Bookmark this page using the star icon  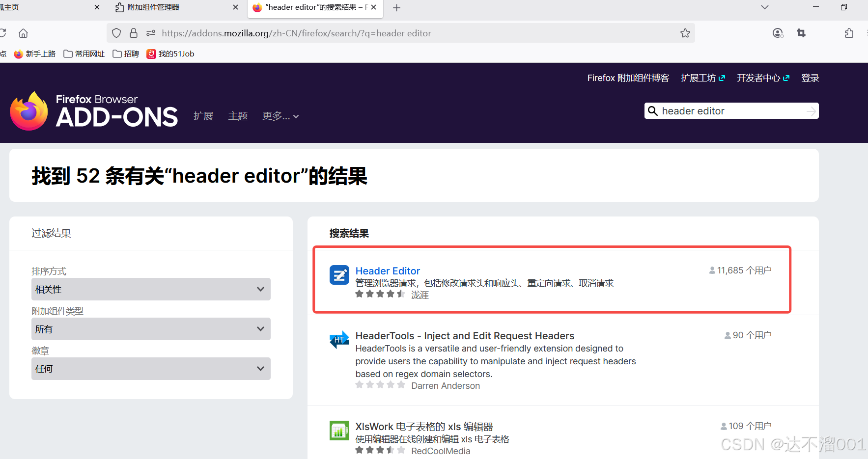coord(685,33)
